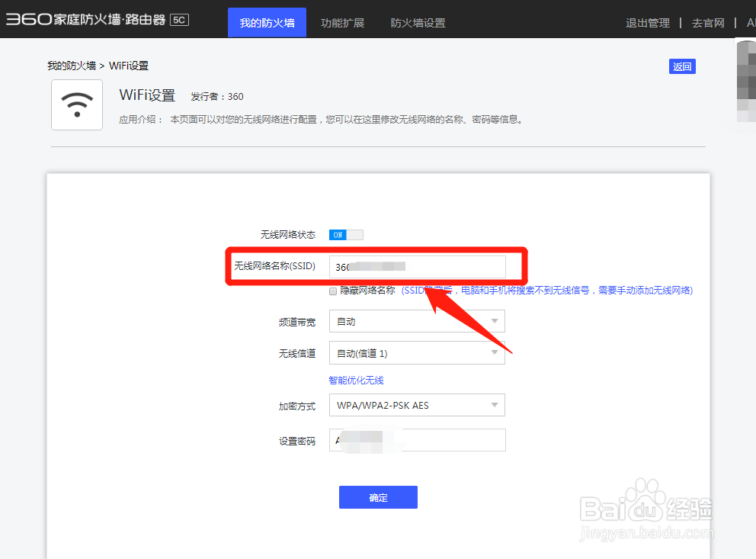The height and width of the screenshot is (559, 756).
Task: Click 退出管理 to log out
Action: click(x=647, y=23)
